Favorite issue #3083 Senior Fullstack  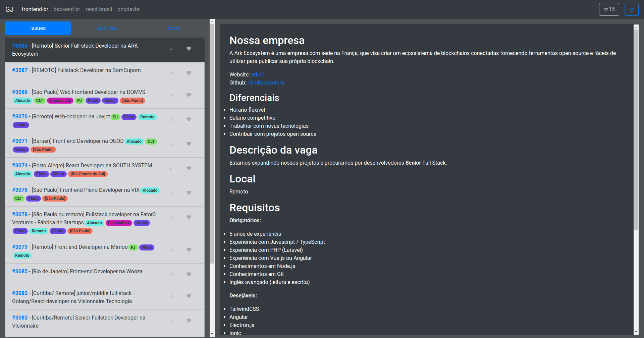pyautogui.click(x=189, y=321)
